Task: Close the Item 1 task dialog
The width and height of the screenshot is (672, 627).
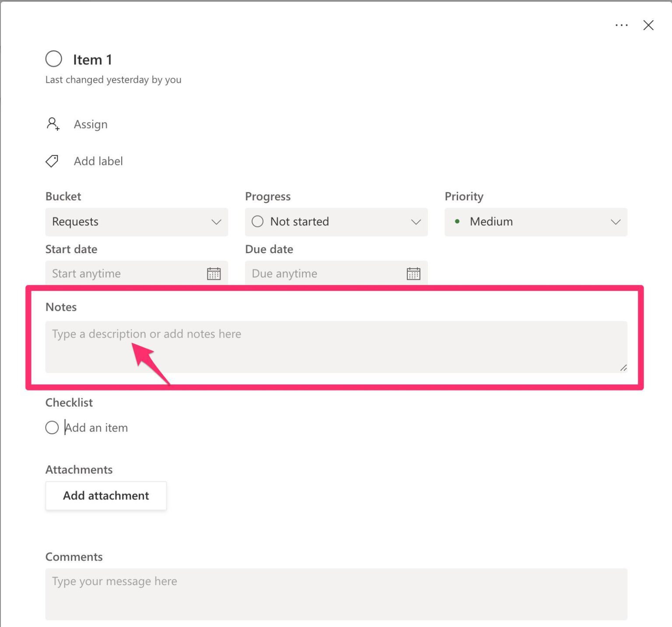Action: pyautogui.click(x=648, y=25)
